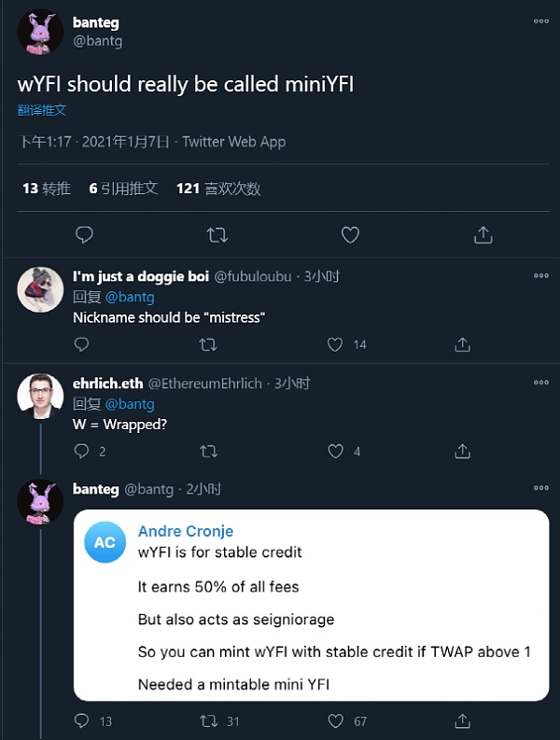Screen dimensions: 560x740
Task: Share the main wYFI tweet
Action: pyautogui.click(x=483, y=234)
